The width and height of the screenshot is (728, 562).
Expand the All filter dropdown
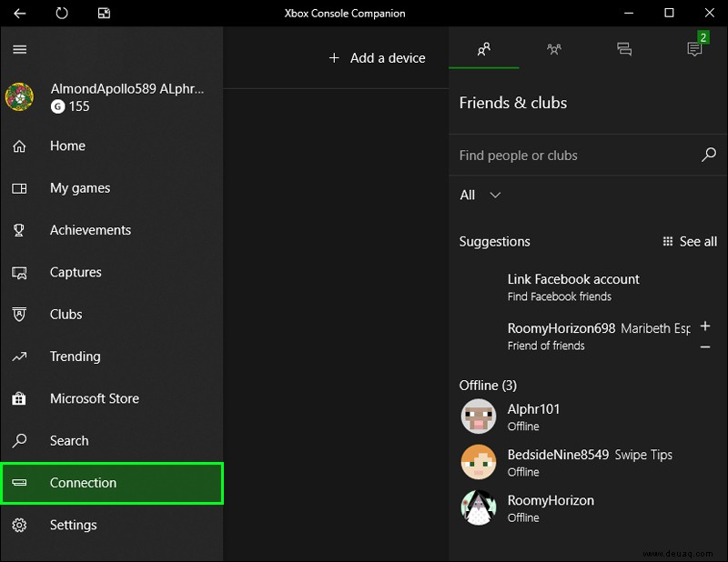pyautogui.click(x=480, y=195)
